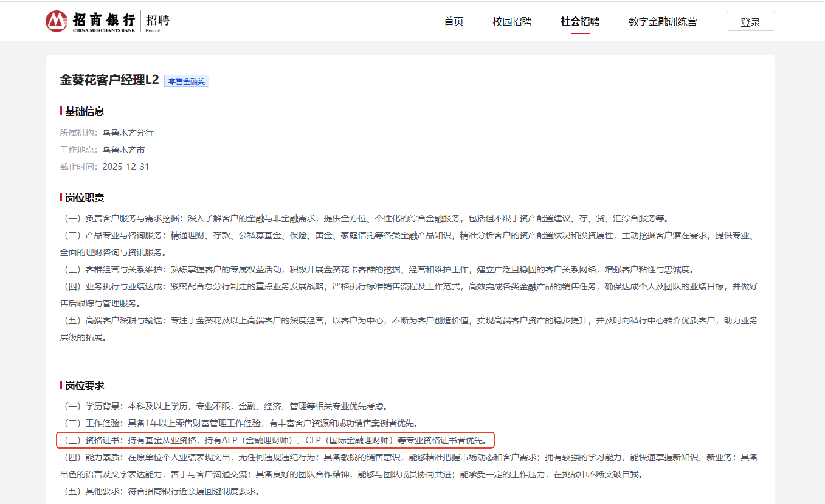Click the 工作地点 field label

pyautogui.click(x=78, y=150)
